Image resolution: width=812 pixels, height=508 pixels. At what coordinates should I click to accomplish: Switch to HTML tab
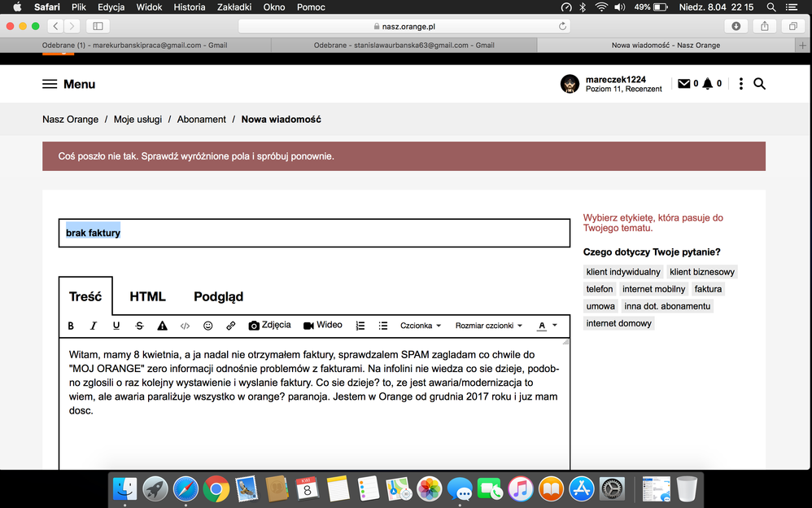coord(147,296)
